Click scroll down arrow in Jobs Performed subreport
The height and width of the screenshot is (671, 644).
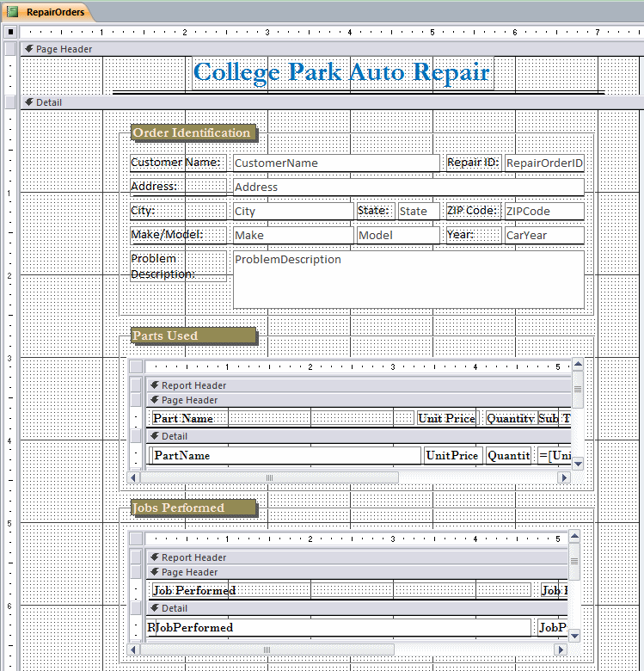574,636
